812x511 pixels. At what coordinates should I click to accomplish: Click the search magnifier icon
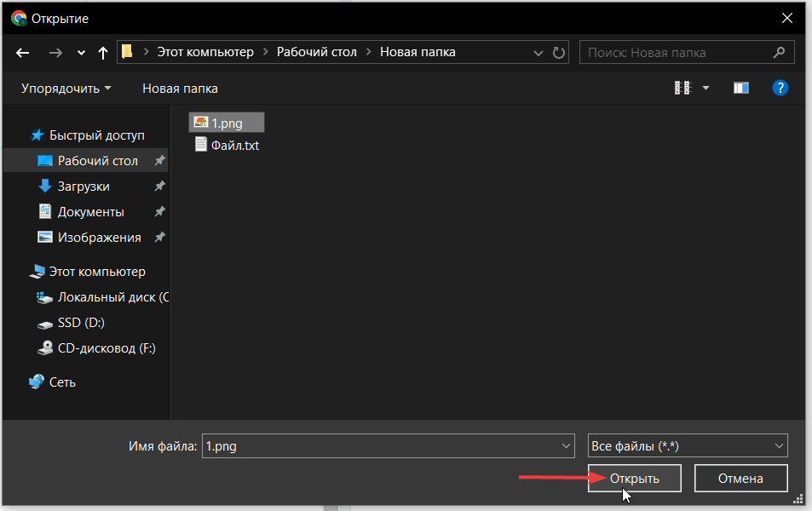tap(779, 52)
